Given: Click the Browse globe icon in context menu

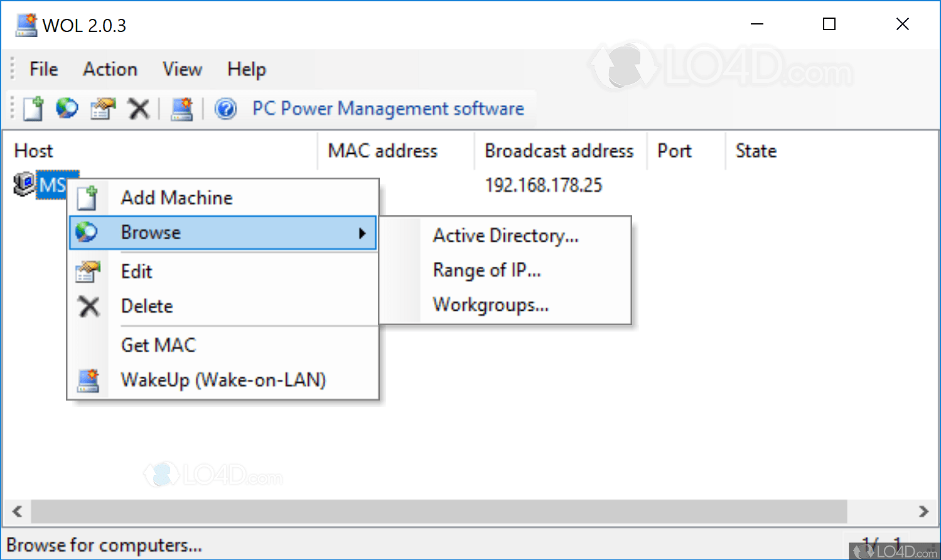Looking at the screenshot, I should [87, 232].
